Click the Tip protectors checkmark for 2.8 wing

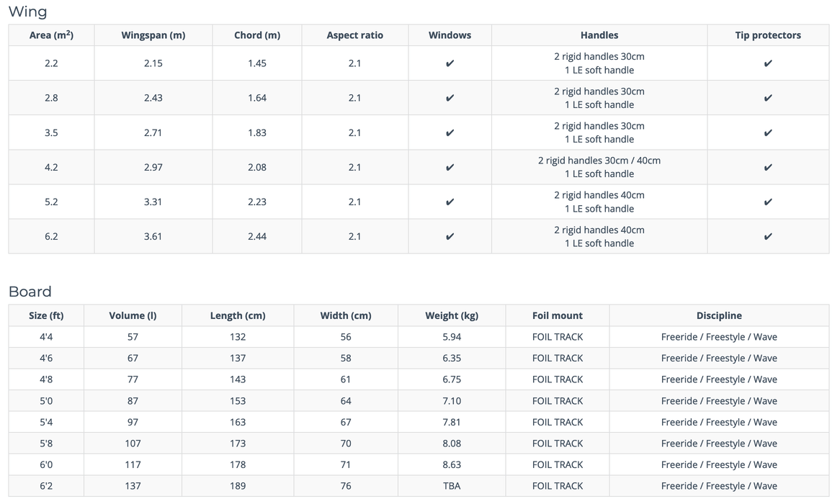(768, 98)
